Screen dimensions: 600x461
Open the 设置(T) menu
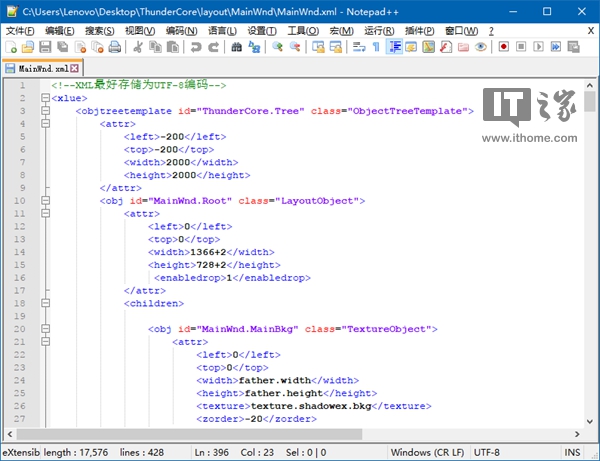262,31
